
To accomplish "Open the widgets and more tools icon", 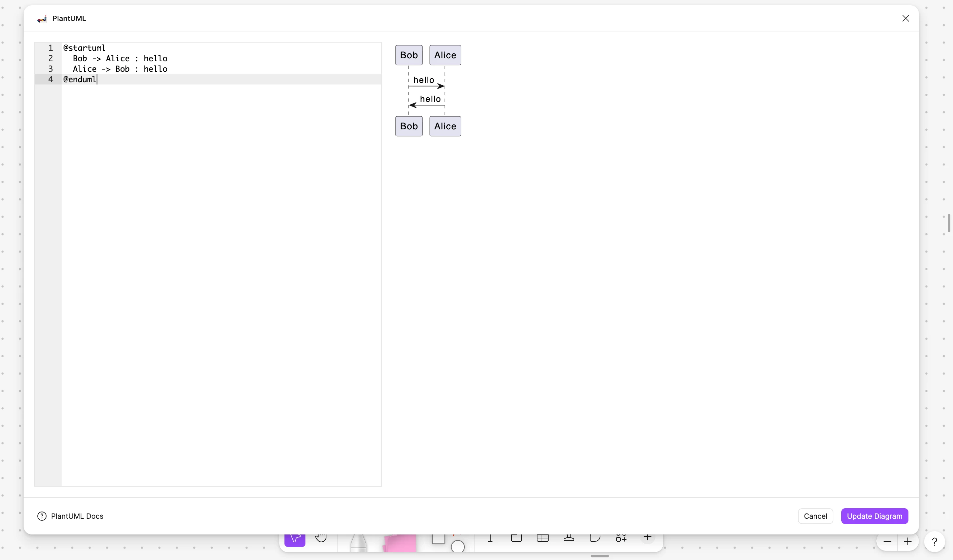I will 621,538.
